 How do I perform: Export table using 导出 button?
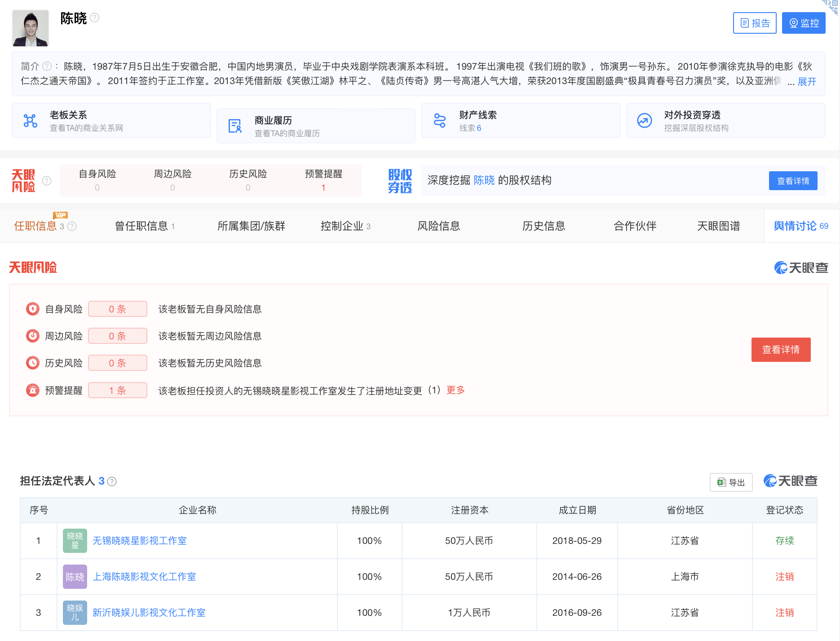tap(731, 482)
